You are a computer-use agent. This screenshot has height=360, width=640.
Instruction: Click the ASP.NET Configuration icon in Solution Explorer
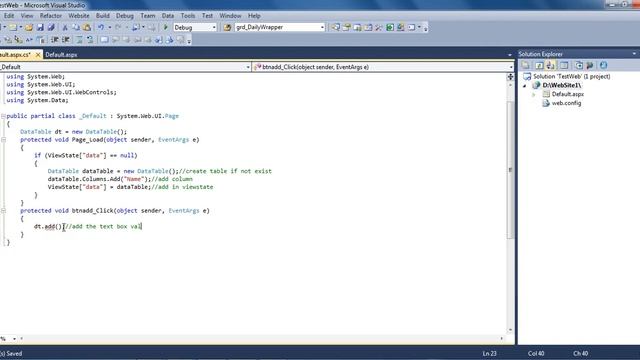(x=590, y=65)
